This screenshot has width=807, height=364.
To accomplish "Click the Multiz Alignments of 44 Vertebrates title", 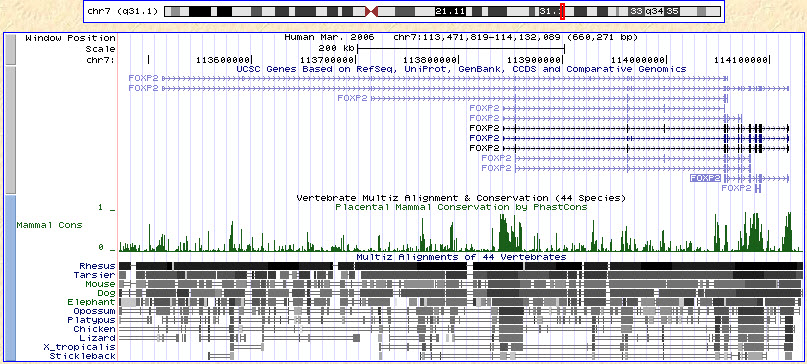I will 461,257.
